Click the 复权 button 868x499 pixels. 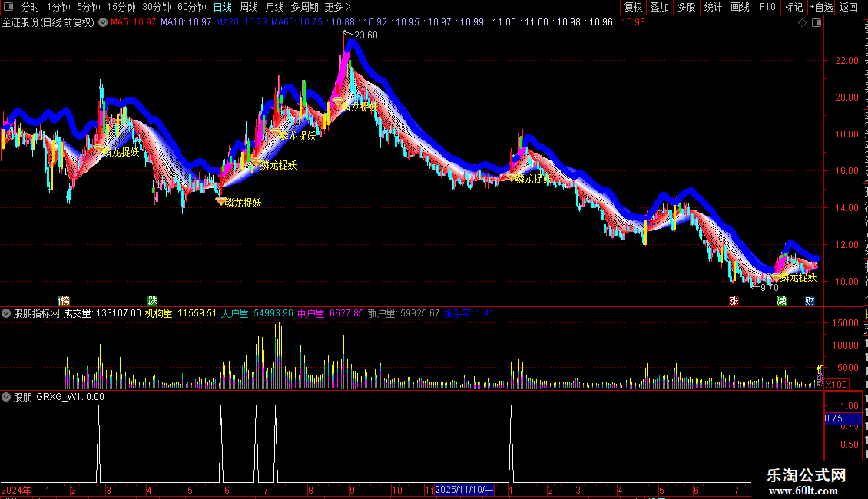pos(633,7)
